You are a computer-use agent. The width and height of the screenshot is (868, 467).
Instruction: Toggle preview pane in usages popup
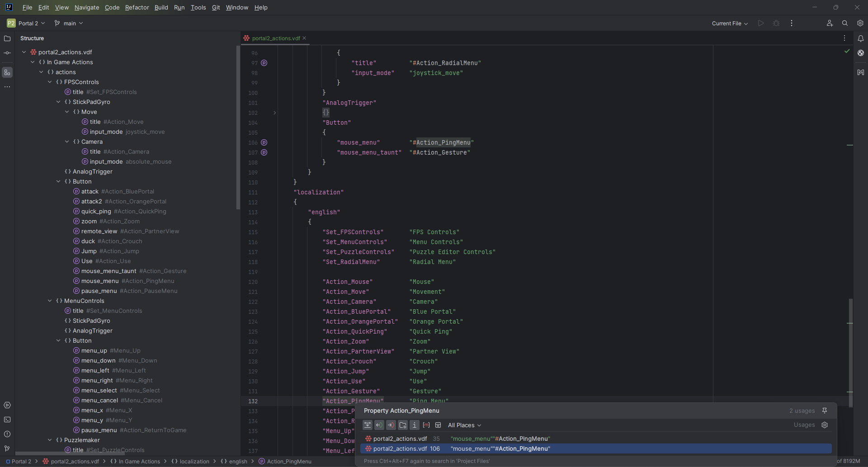click(438, 425)
